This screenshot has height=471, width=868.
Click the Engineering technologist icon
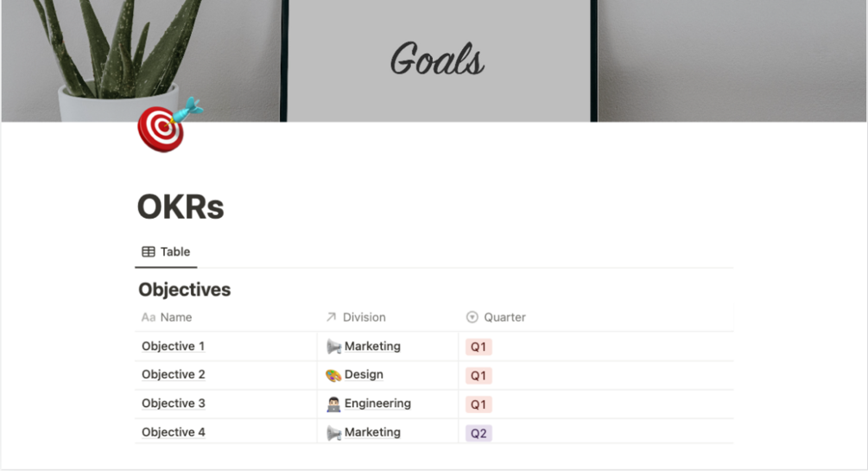point(333,404)
